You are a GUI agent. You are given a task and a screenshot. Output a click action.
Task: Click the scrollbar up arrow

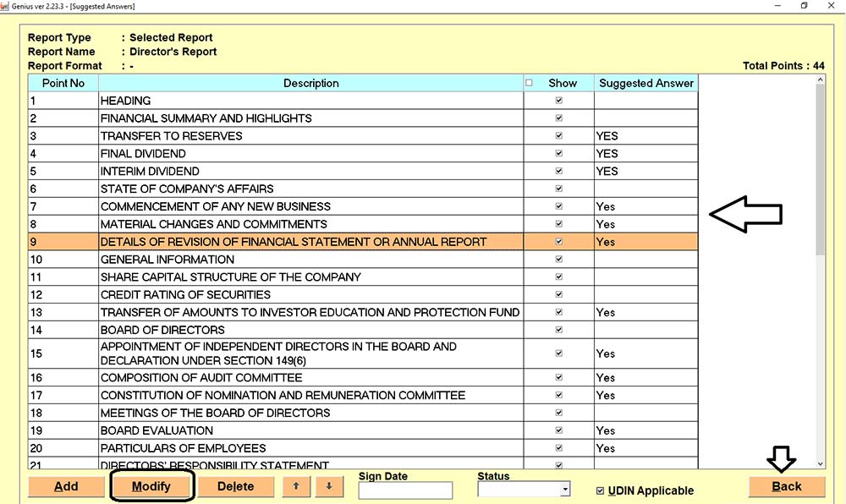(819, 79)
